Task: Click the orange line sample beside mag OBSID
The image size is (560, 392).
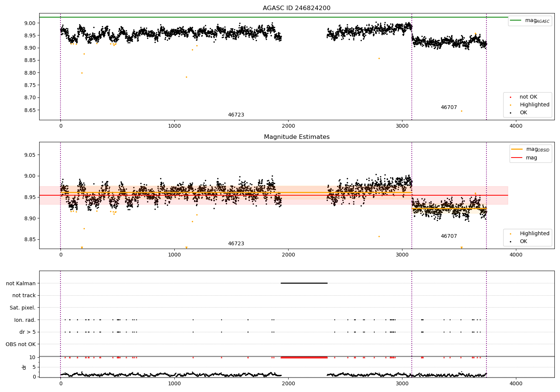Action: 517,149
